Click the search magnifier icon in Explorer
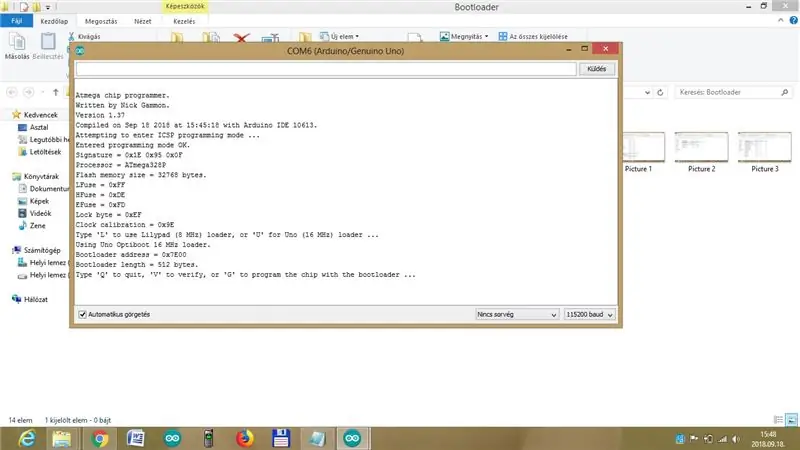 pyautogui.click(x=785, y=92)
